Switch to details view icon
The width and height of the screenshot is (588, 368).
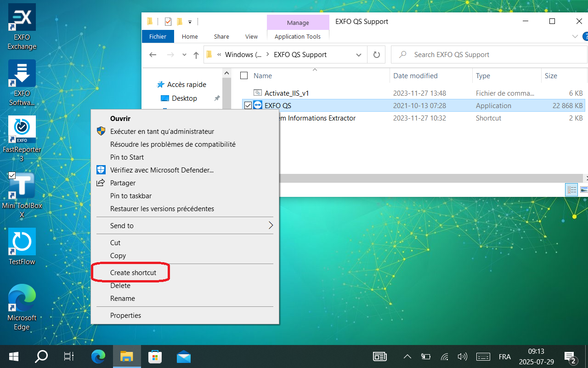(x=572, y=190)
